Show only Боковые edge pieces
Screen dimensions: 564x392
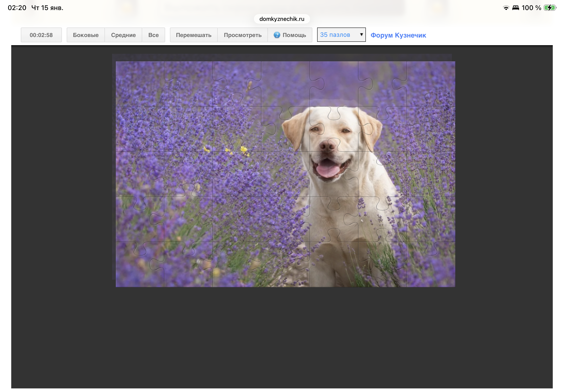(x=86, y=35)
